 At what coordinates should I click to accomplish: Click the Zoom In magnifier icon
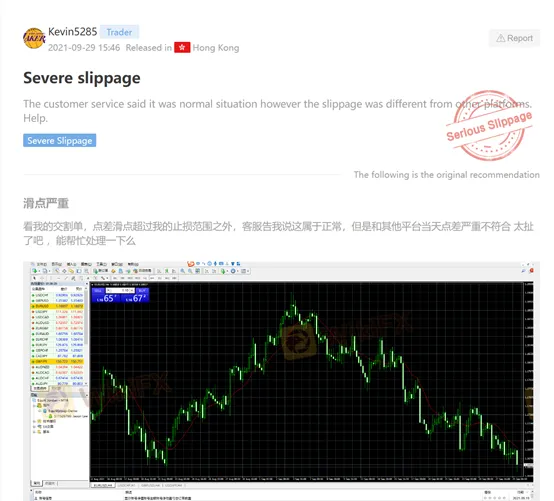click(x=183, y=271)
